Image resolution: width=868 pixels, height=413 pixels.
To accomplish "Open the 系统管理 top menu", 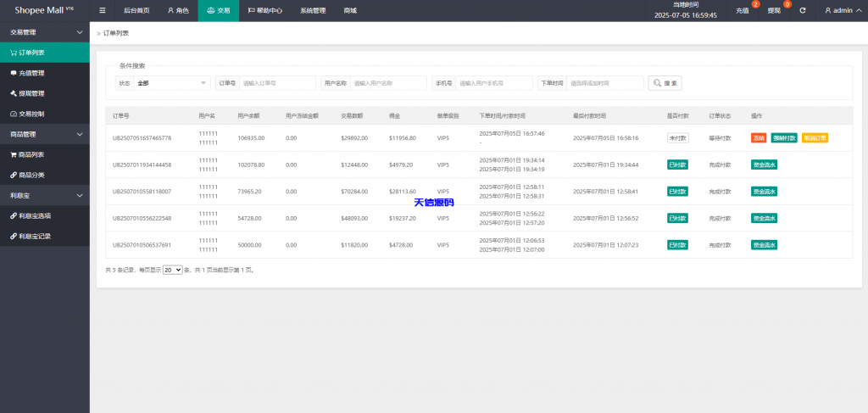I will [313, 10].
